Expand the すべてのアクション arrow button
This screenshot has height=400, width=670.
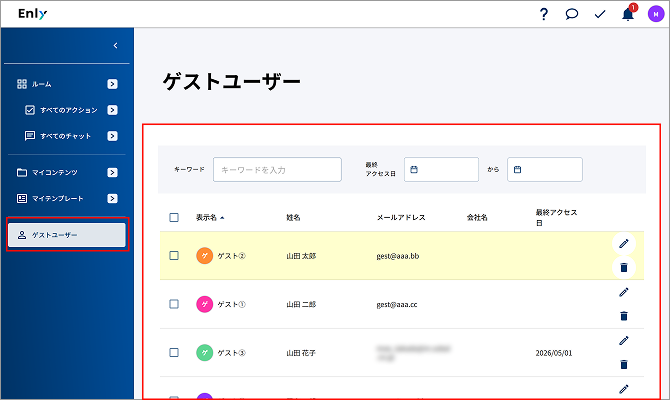(x=112, y=110)
